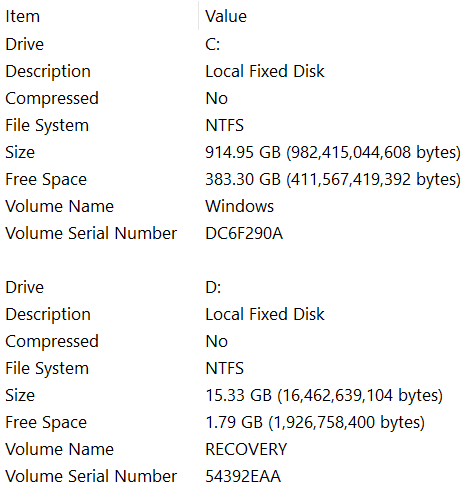Image resolution: width=471 pixels, height=489 pixels.
Task: Click the Volume Name value Windows
Action: [239, 206]
